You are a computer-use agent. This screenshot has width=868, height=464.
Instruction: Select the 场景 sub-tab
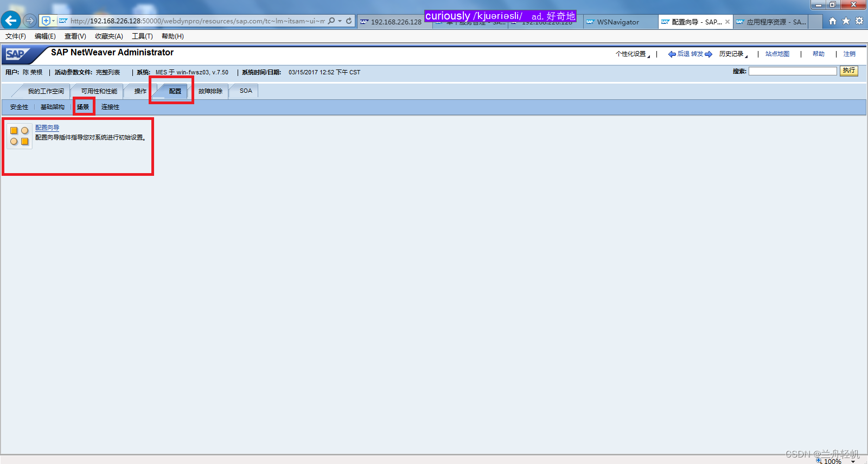coord(83,107)
